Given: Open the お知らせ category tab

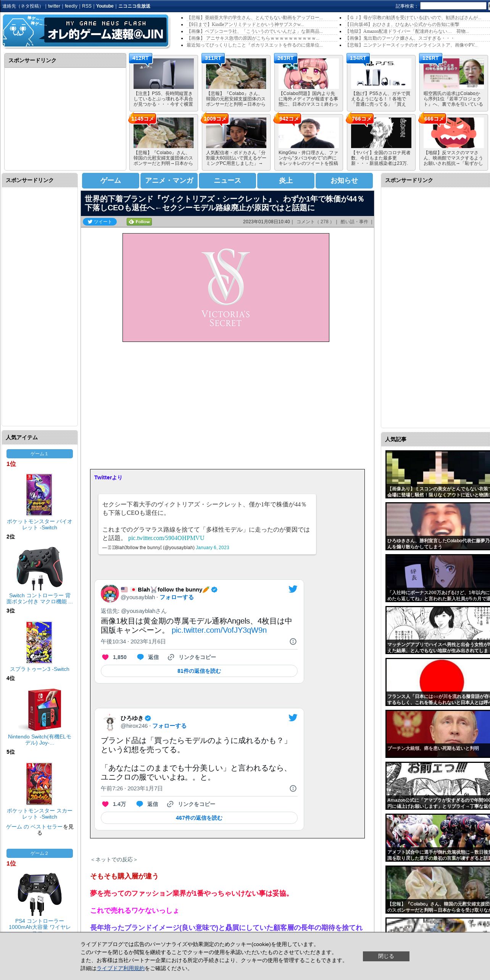Looking at the screenshot, I should pos(344,181).
